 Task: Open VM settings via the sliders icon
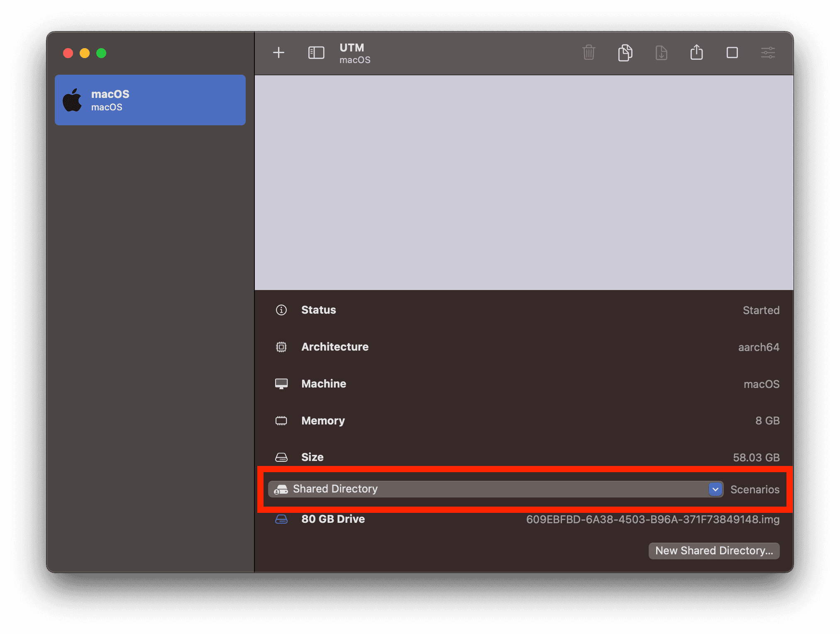(767, 53)
